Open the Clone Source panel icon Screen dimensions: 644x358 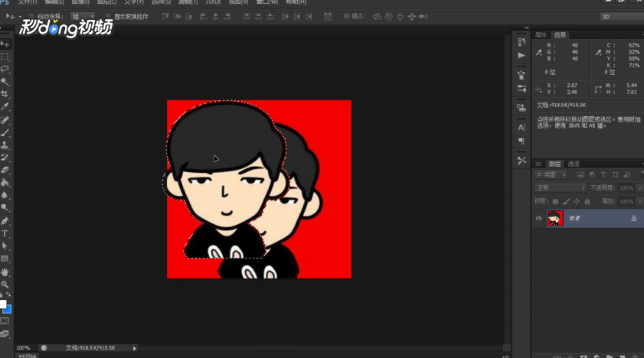(x=521, y=107)
